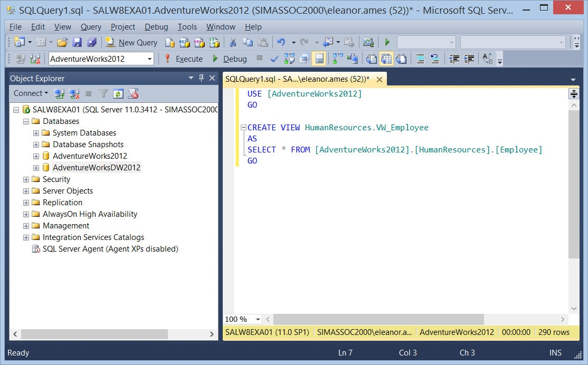Image resolution: width=588 pixels, height=365 pixels.
Task: Click the New Query button
Action: click(x=131, y=42)
